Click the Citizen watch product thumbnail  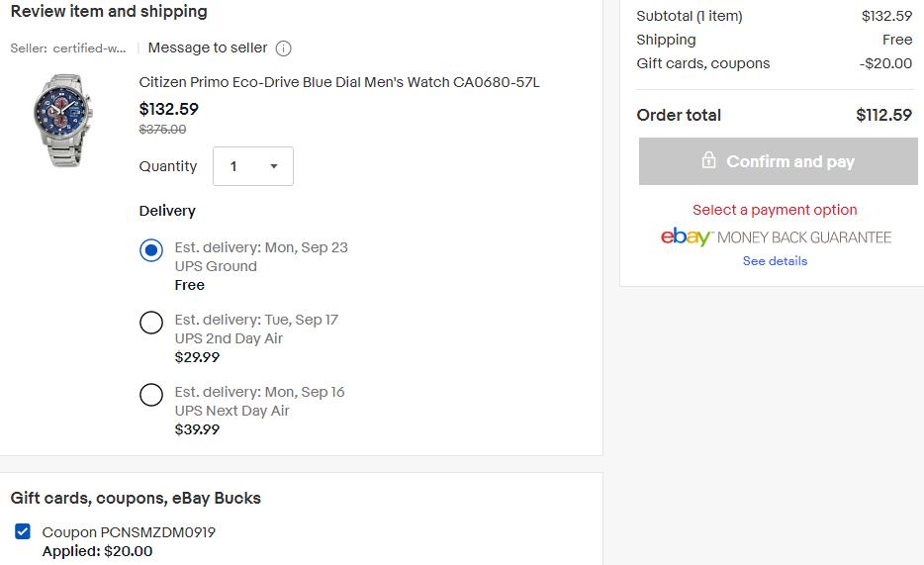click(62, 120)
